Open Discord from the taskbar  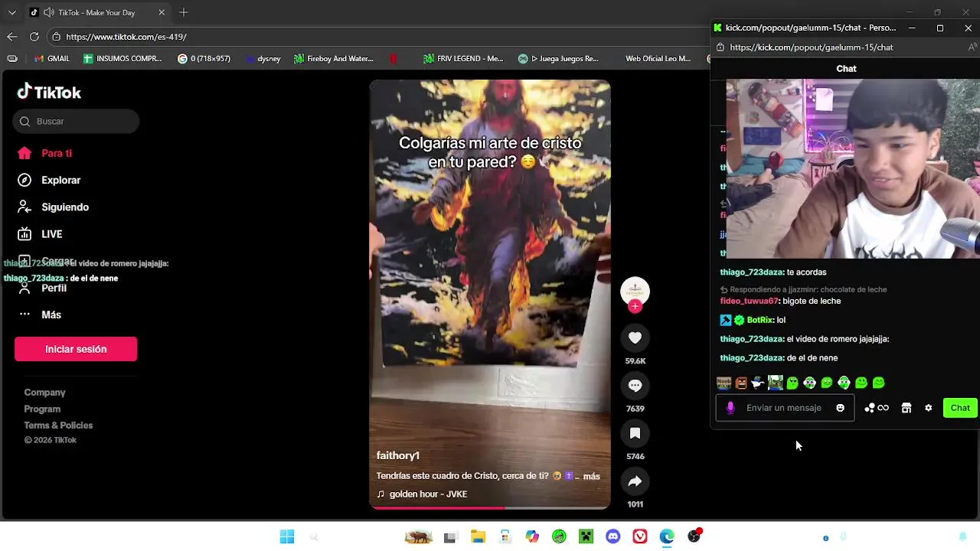612,537
